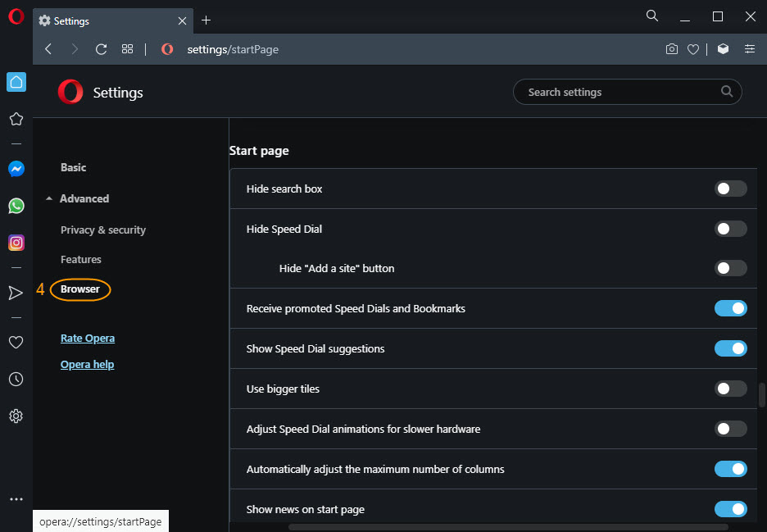Launch Instagram sidebar panel

(x=16, y=243)
